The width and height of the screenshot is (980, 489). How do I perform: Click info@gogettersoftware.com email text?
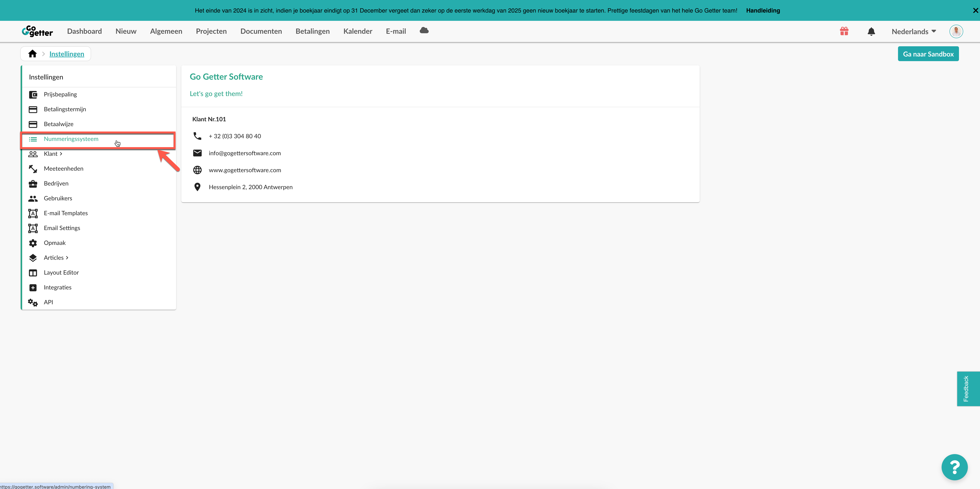245,153
